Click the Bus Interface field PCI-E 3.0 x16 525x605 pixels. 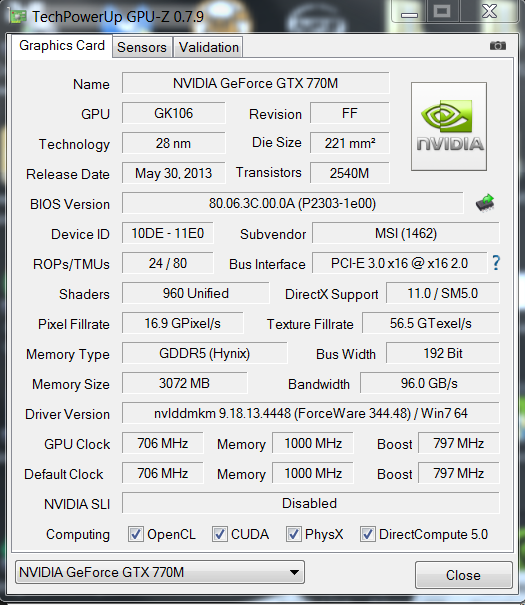click(400, 263)
